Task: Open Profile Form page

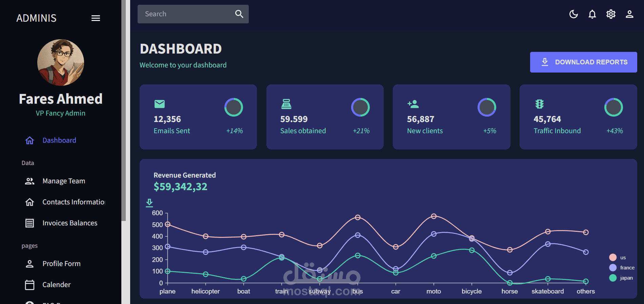Action: point(61,264)
